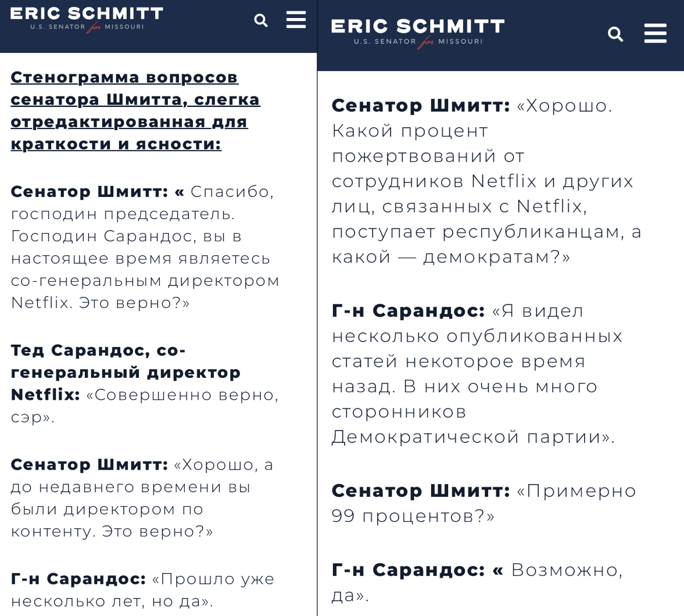The width and height of the screenshot is (684, 616).
Task: Click 'Г-н Сарандос:' before 'Возможно, да'
Action: click(409, 570)
